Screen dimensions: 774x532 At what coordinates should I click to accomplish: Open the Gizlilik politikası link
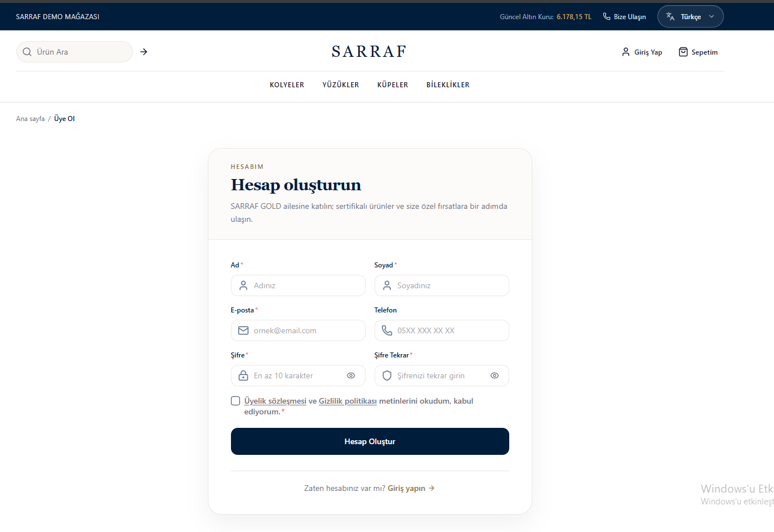348,401
